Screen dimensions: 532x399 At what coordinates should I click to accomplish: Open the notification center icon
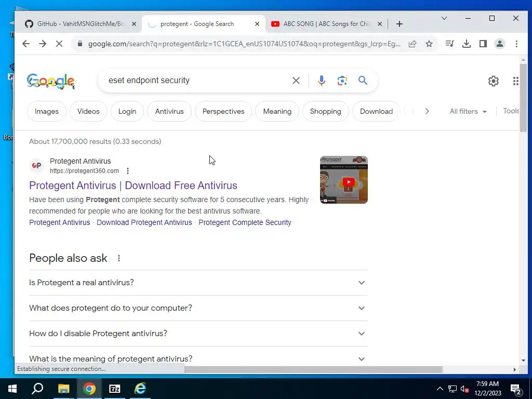516,390
